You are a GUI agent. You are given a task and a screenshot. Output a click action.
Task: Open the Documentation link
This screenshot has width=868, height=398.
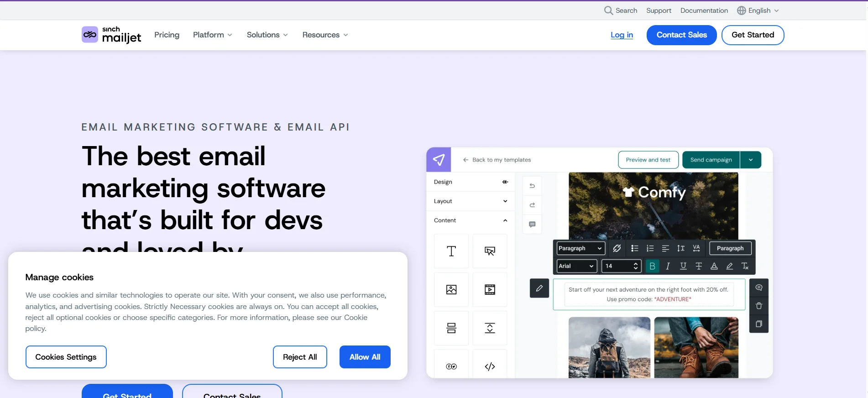pos(704,10)
